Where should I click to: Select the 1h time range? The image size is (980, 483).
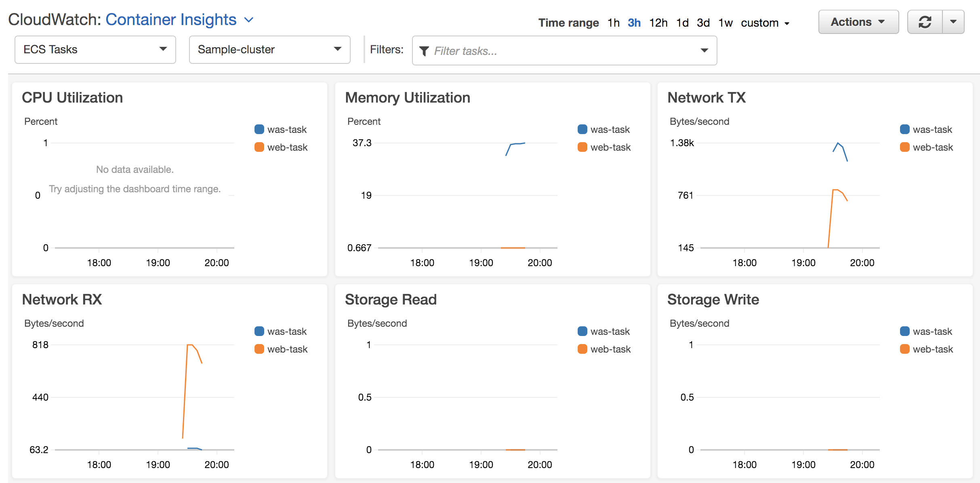[x=613, y=23]
